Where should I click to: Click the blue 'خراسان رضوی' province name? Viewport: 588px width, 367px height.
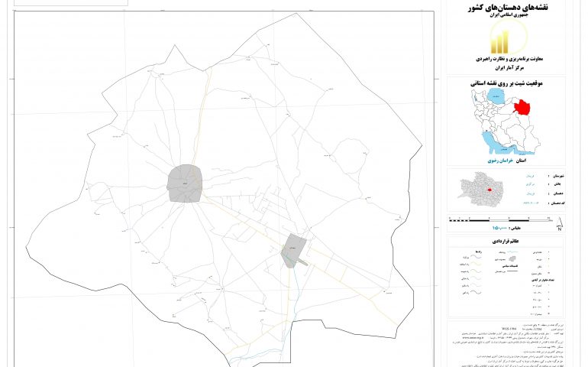coord(496,162)
